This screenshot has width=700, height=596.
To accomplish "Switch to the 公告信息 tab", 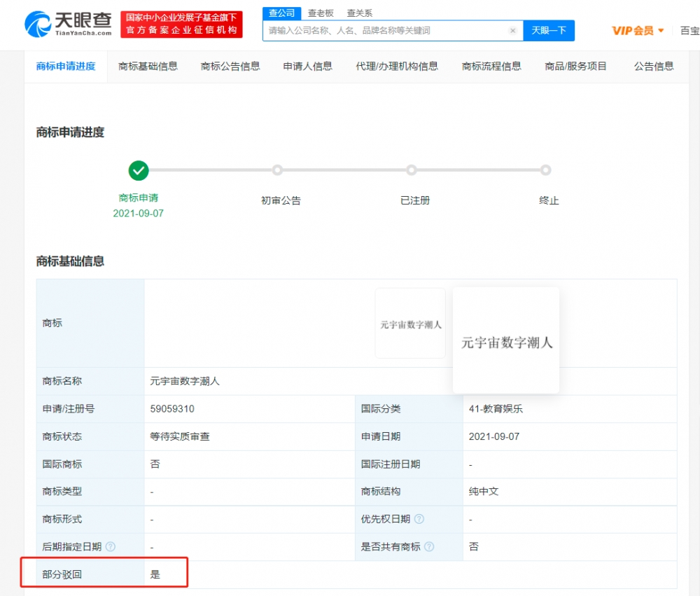I will click(654, 67).
